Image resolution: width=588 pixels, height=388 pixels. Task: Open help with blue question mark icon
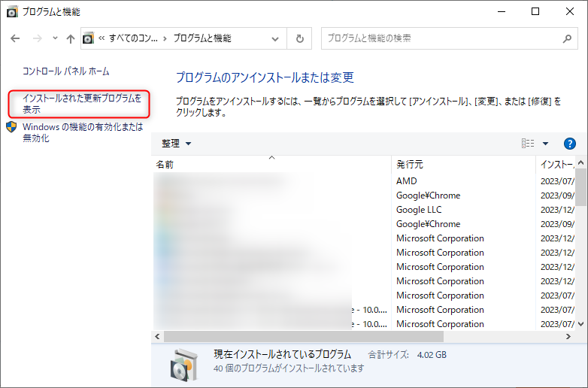point(569,144)
